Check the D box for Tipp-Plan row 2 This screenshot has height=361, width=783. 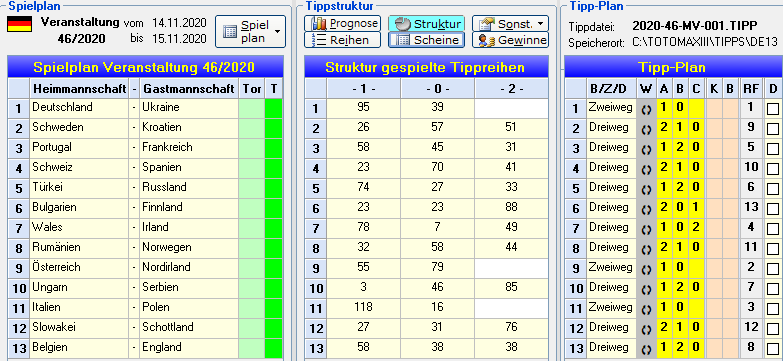[x=773, y=129]
